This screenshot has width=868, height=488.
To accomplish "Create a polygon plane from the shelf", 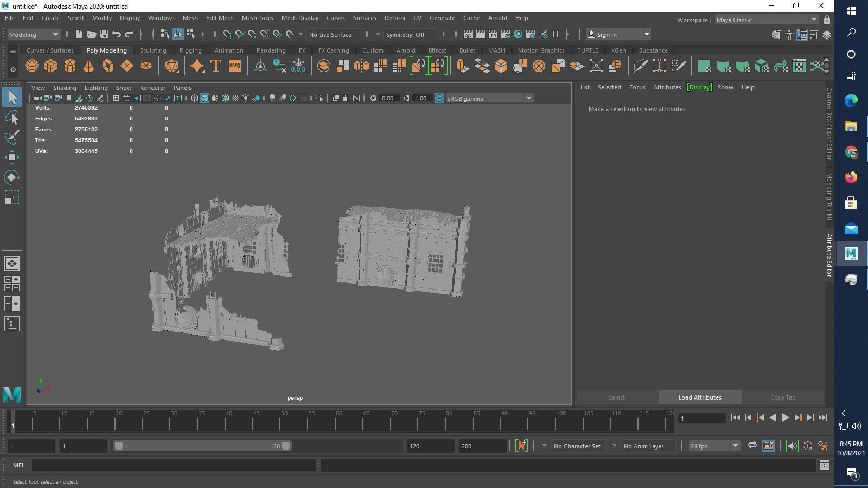I will (127, 66).
